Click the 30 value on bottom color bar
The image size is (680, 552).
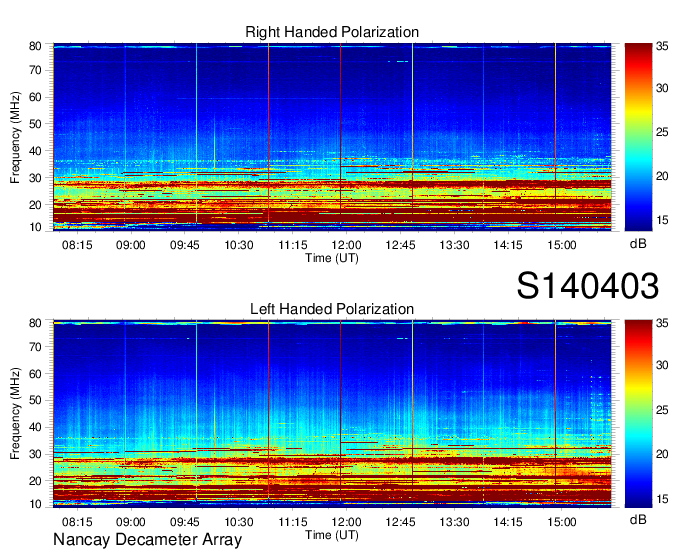point(662,365)
